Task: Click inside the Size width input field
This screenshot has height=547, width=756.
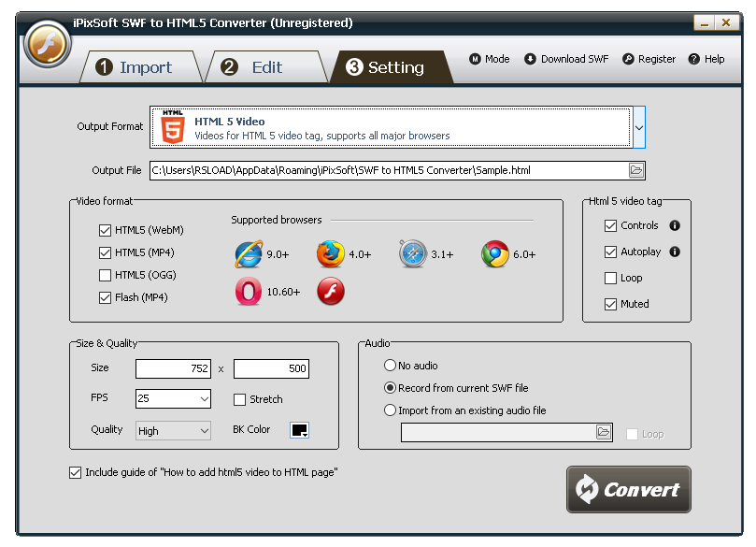Action: tap(172, 368)
